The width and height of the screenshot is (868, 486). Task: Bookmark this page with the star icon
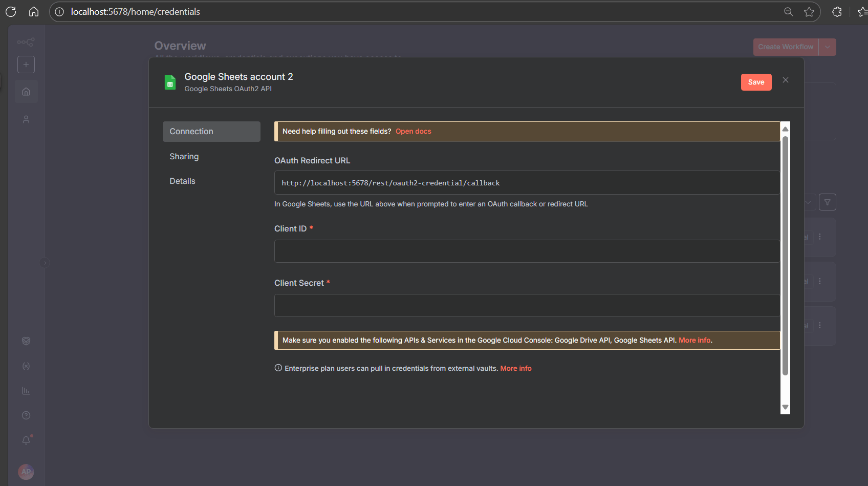[x=809, y=12]
